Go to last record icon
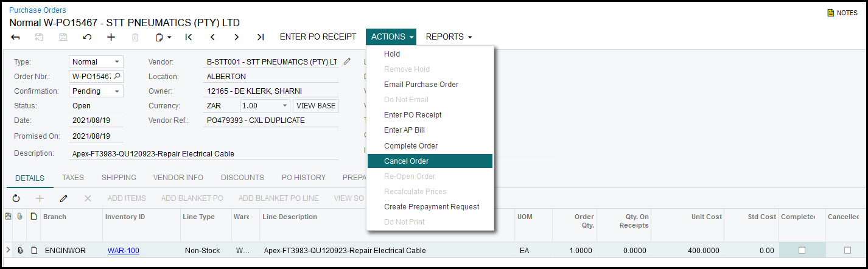The image size is (868, 269). 260,37
